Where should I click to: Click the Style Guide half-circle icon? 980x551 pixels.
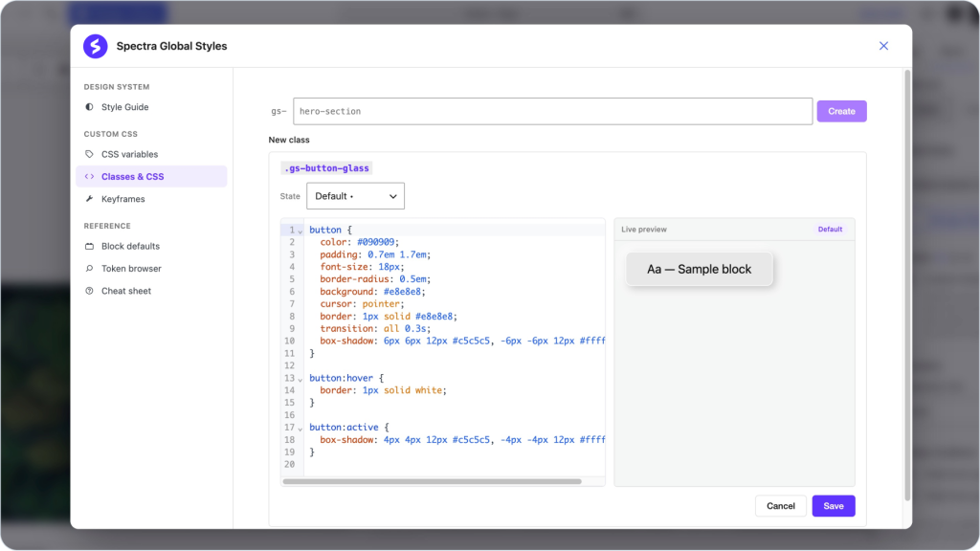(89, 107)
